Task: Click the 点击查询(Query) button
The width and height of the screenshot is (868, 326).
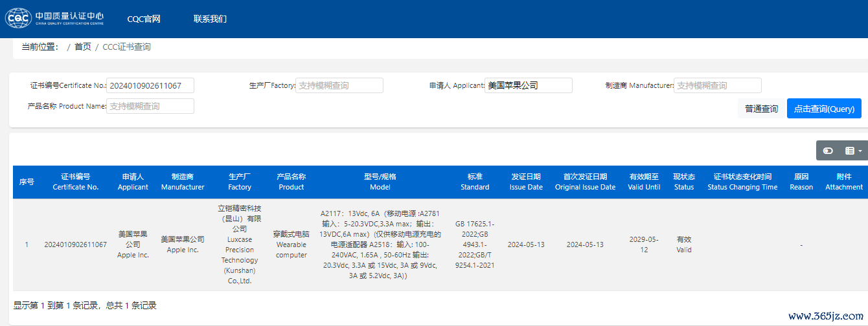Action: 824,109
